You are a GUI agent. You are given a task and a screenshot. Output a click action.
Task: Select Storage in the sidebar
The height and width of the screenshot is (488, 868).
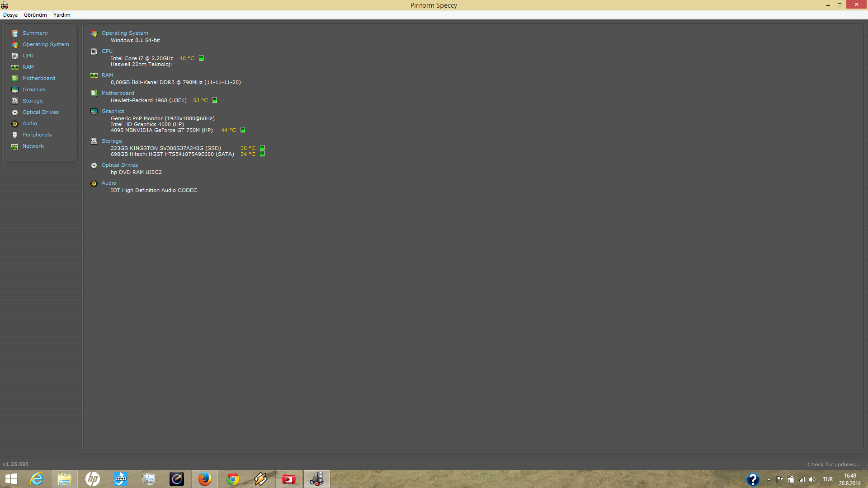click(x=33, y=101)
